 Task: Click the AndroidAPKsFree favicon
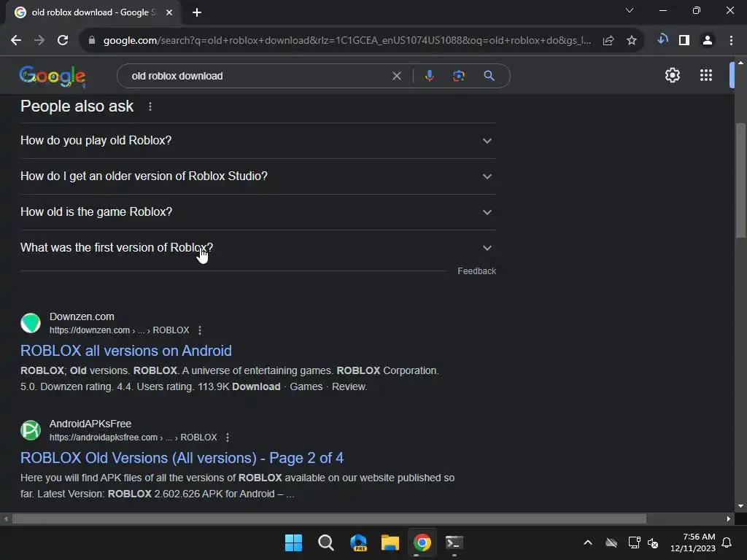coord(31,430)
